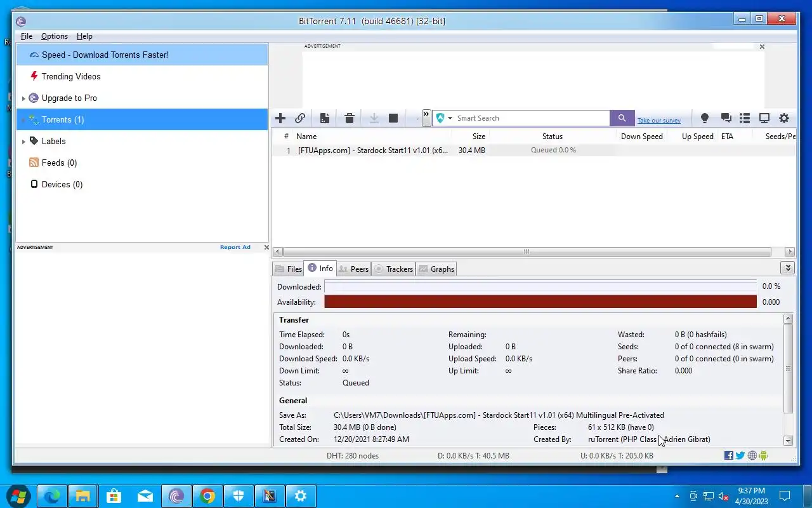This screenshot has width=812, height=508.
Task: Collapse the detail pane with double-chevron button
Action: pyautogui.click(x=787, y=268)
